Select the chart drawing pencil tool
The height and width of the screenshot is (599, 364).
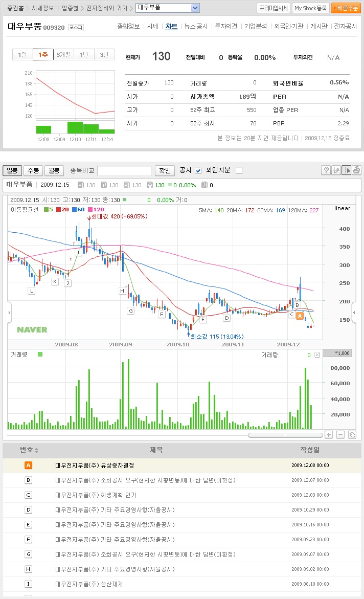coord(336,170)
